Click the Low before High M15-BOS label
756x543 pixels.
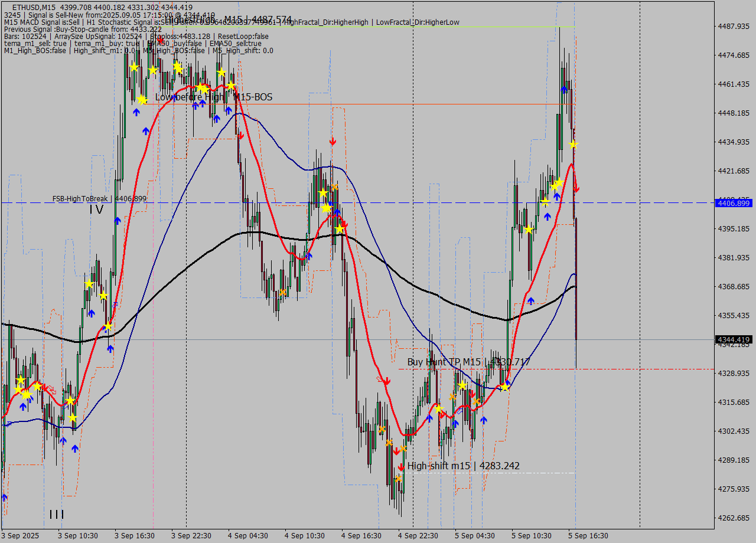click(213, 97)
